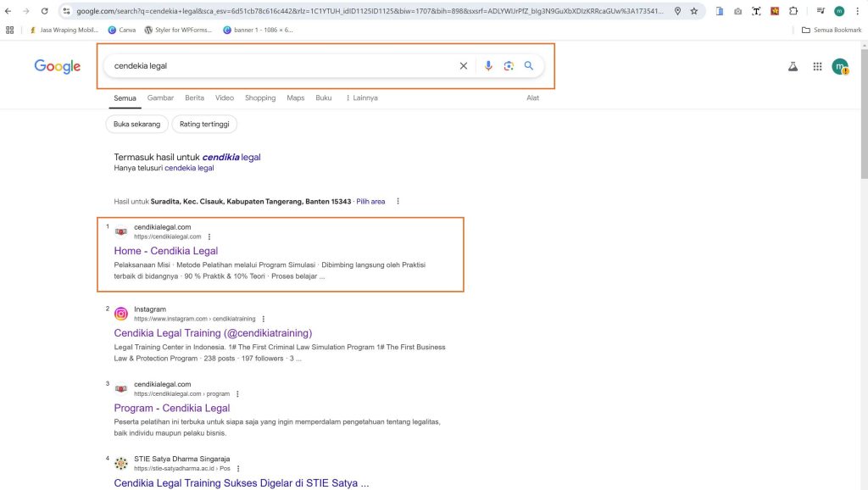The width and height of the screenshot is (868, 490).
Task: Click the Pilih area link
Action: pos(370,202)
